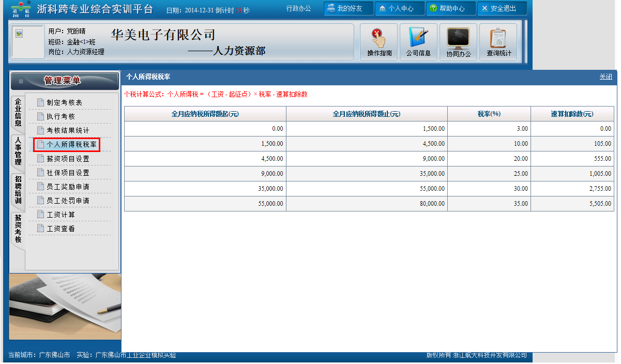621x364 pixels.
Task: Switch to the 企业信息 side tab
Action: click(18, 112)
